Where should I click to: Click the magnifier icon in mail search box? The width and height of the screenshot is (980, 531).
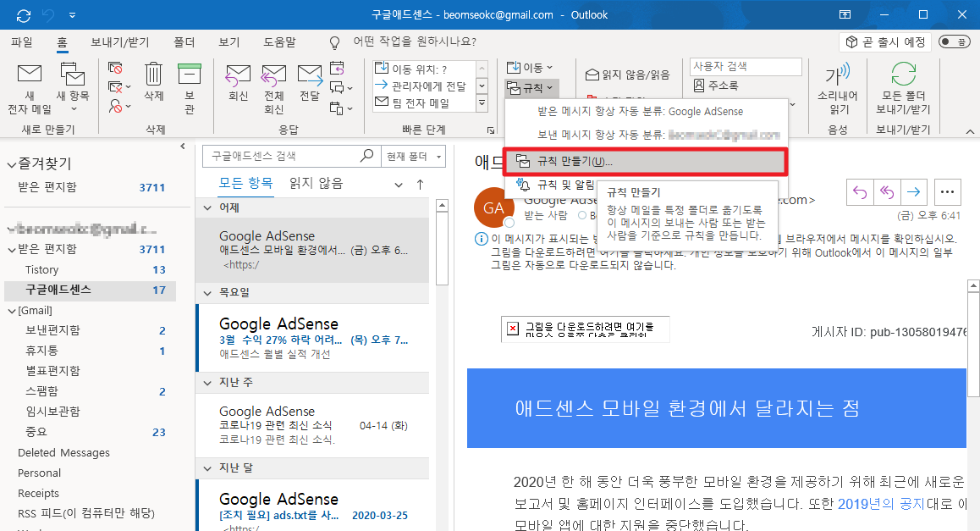click(367, 155)
